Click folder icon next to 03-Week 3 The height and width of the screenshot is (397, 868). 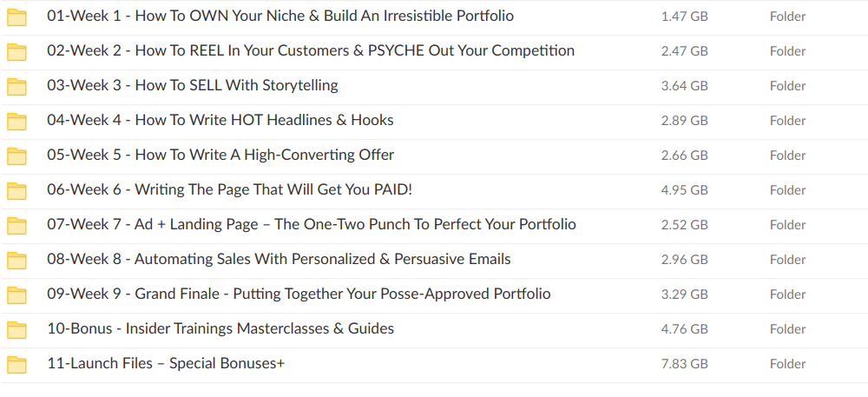click(x=16, y=86)
